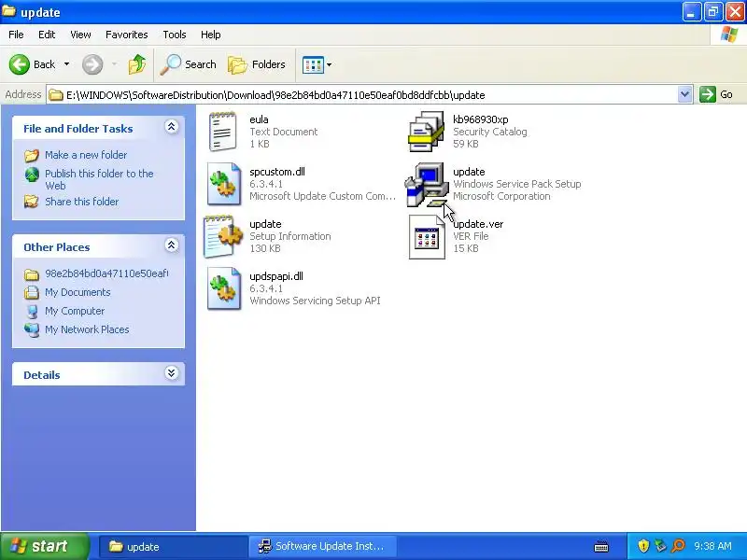Click the updspapi.dll file name
The image size is (747, 560).
[x=276, y=276]
